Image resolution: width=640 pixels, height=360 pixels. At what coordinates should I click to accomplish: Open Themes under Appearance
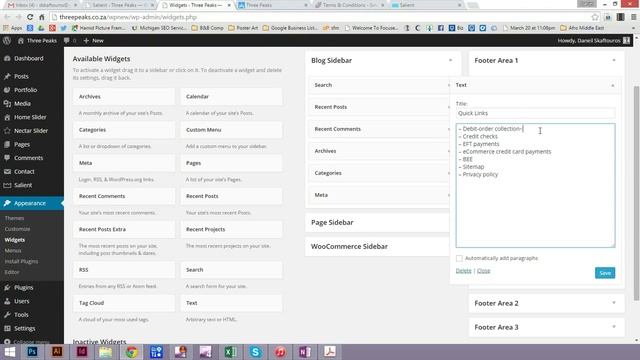(x=14, y=218)
